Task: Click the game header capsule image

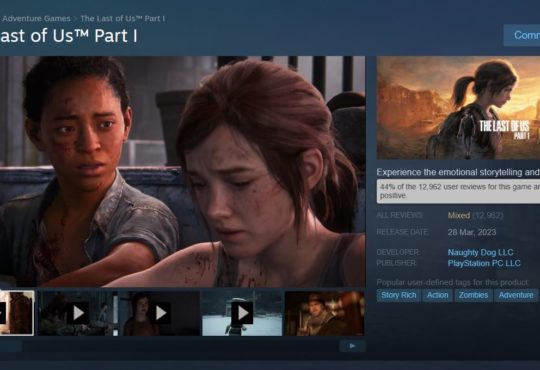Action: tap(458, 108)
